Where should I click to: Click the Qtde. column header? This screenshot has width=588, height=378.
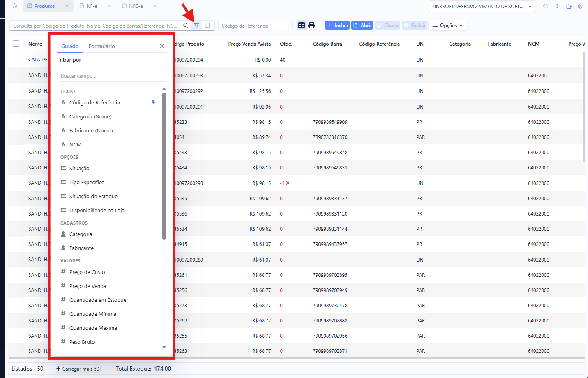pyautogui.click(x=286, y=44)
